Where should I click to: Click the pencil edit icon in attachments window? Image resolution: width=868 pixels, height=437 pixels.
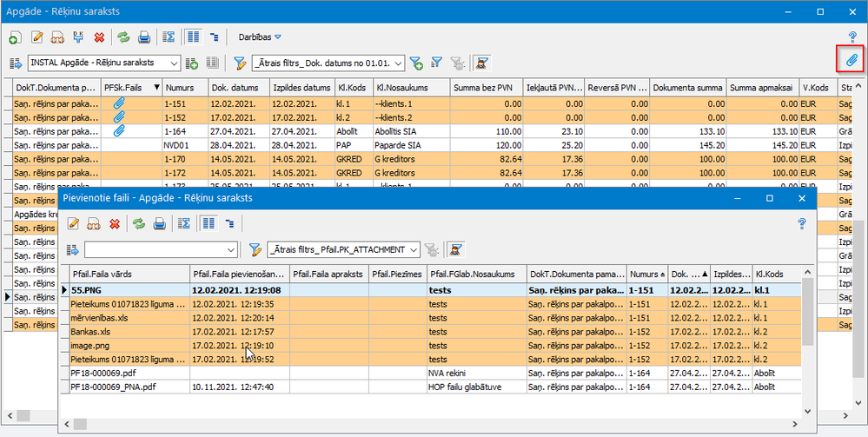tap(74, 223)
